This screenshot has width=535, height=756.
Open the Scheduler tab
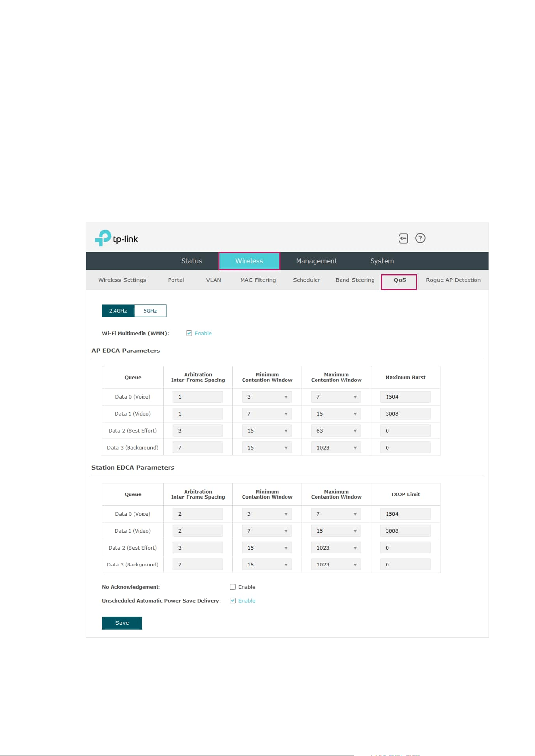[x=306, y=280]
